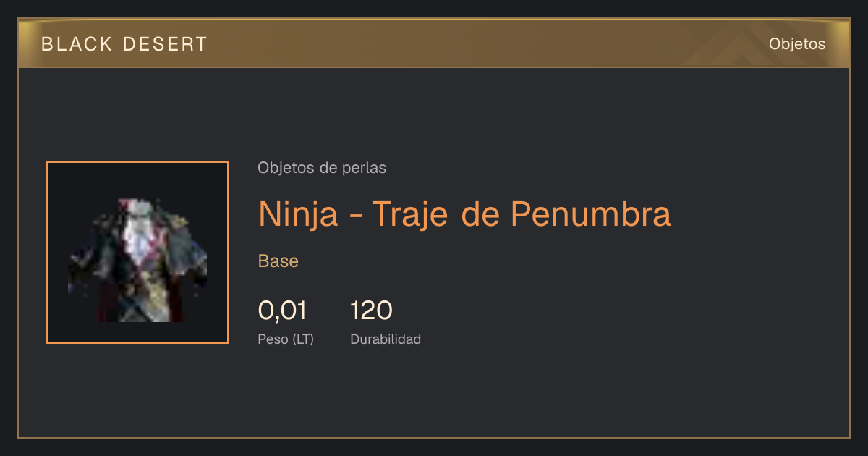Click the Ninja - Traje de Penumbra title

click(x=464, y=214)
